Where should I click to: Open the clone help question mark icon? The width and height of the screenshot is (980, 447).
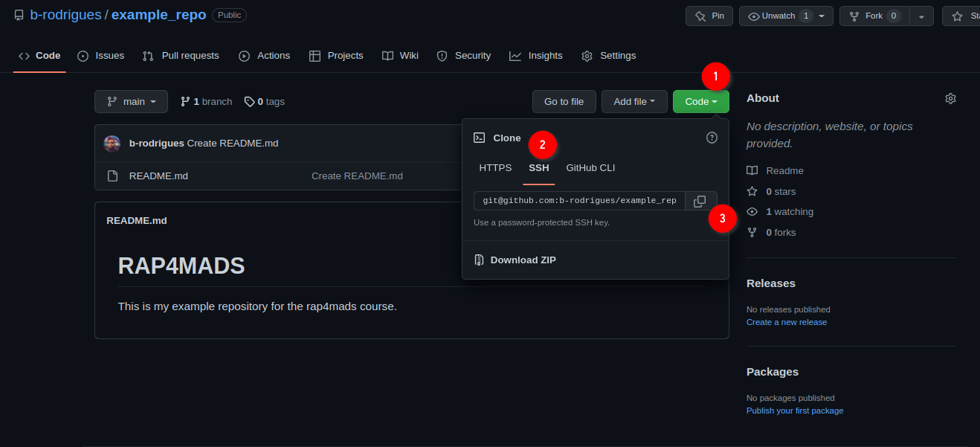coord(712,138)
